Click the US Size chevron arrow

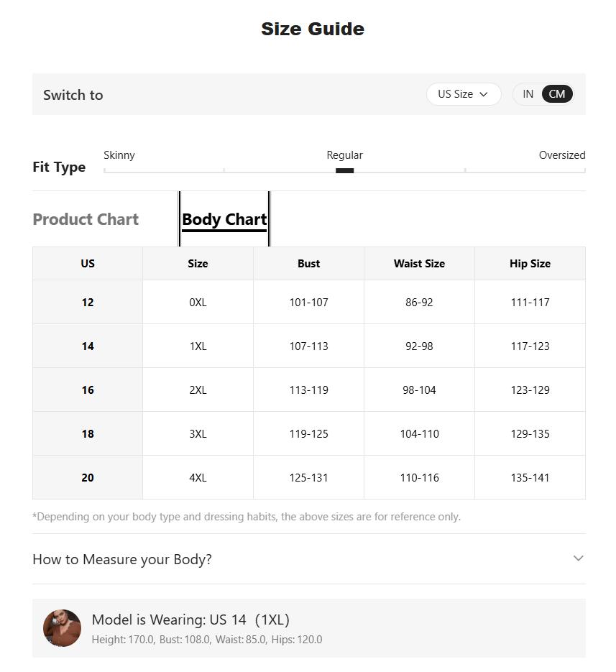(x=484, y=94)
